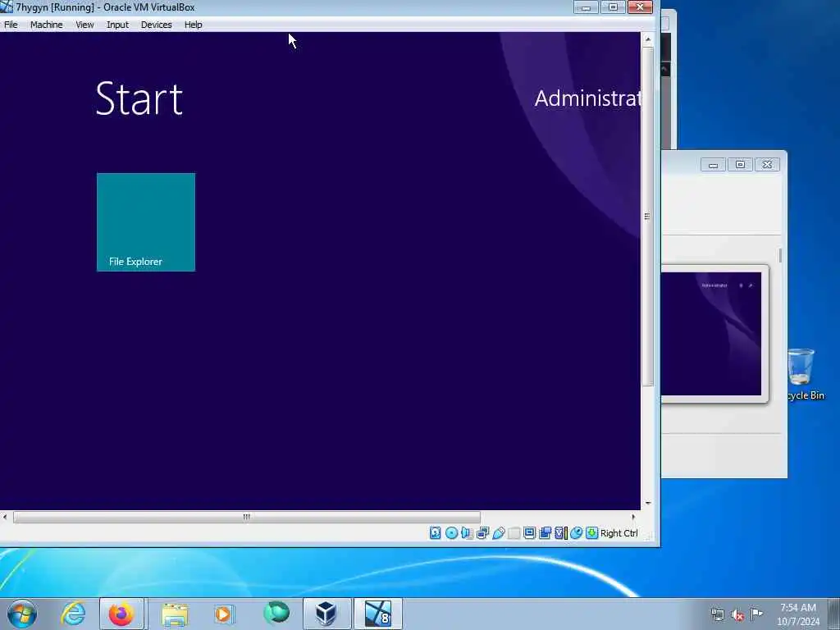Viewport: 840px width, 630px height.
Task: Maximize the 7hygyn VirtualBox window
Action: [x=613, y=7]
